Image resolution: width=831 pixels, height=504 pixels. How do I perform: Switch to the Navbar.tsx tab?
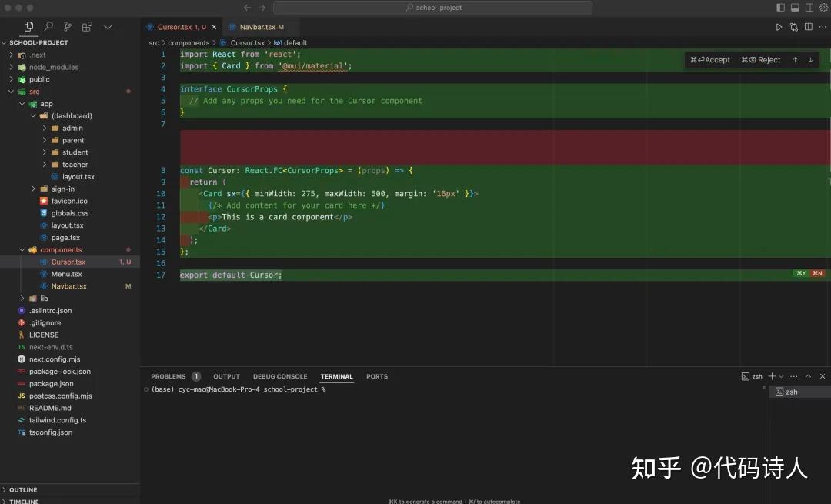pos(257,25)
